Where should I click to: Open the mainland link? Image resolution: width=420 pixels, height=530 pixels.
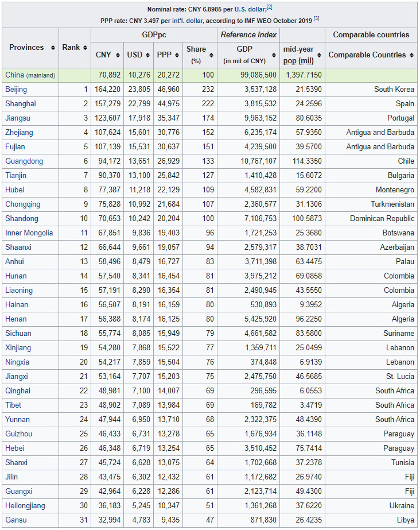coord(41,75)
